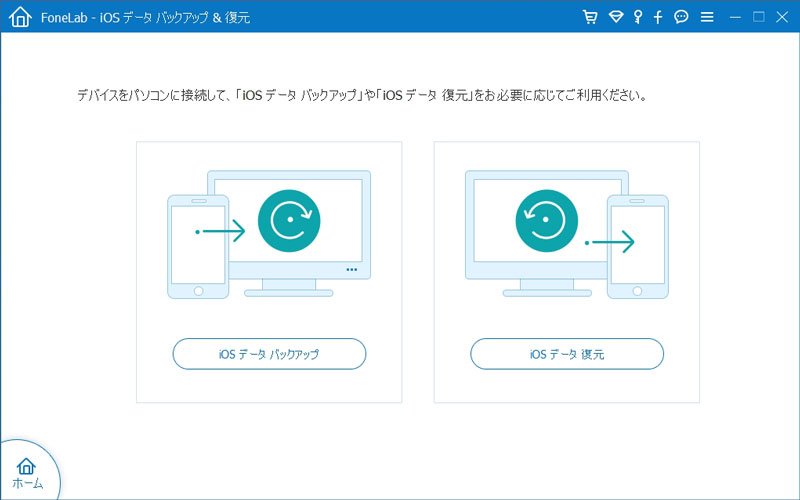Click the instruction text デバイスをパソコンに接続して
The width and height of the screenshot is (800, 500).
click(152, 95)
